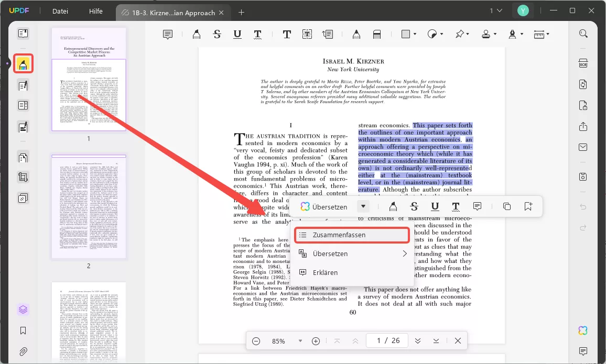Open the Crop Pages tool in left sidebar
Image resolution: width=606 pixels, height=364 pixels.
click(x=23, y=177)
